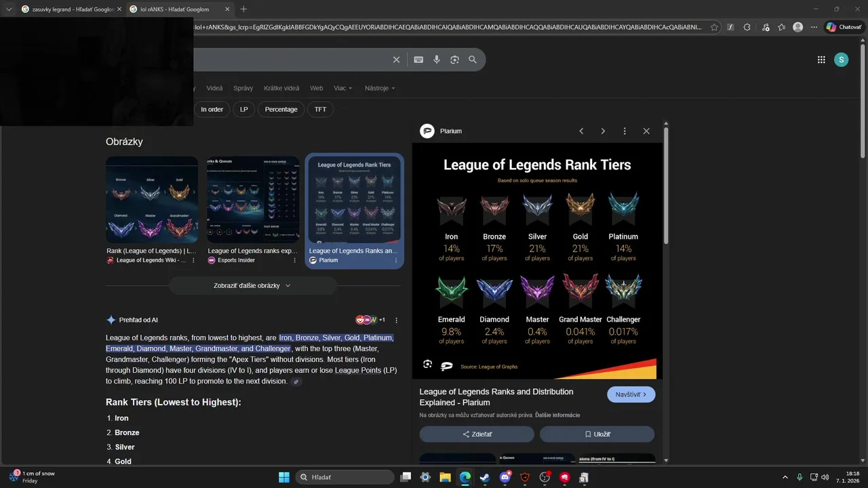Viewport: 868px width, 488px height.
Task: Start voice search with the microphone icon
Action: coord(437,60)
